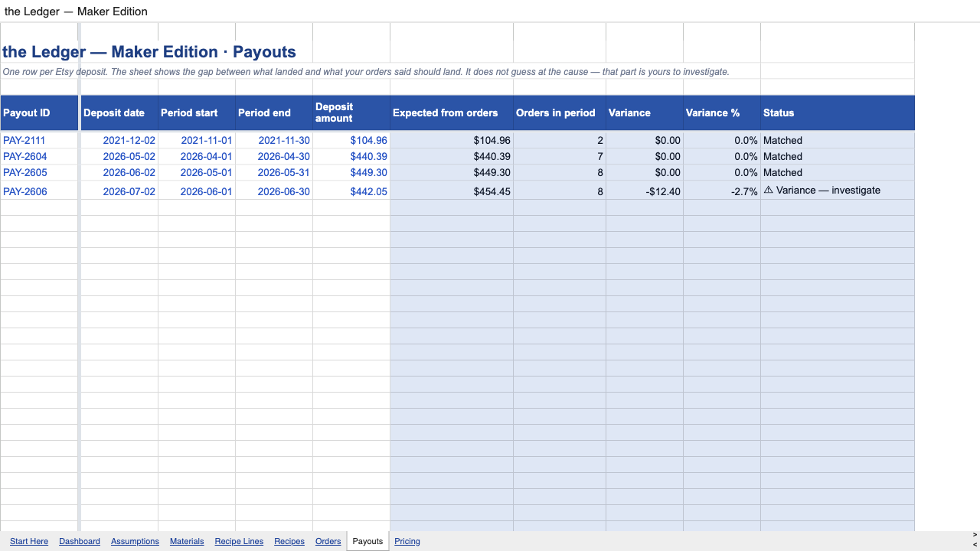Go to the Pricing sheet tab
The image size is (980, 551).
(x=407, y=541)
